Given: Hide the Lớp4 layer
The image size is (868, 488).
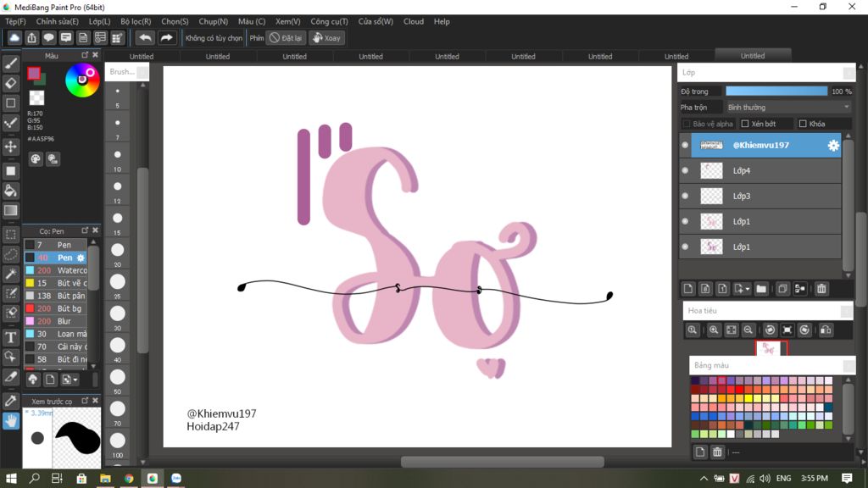Looking at the screenshot, I should (685, 170).
